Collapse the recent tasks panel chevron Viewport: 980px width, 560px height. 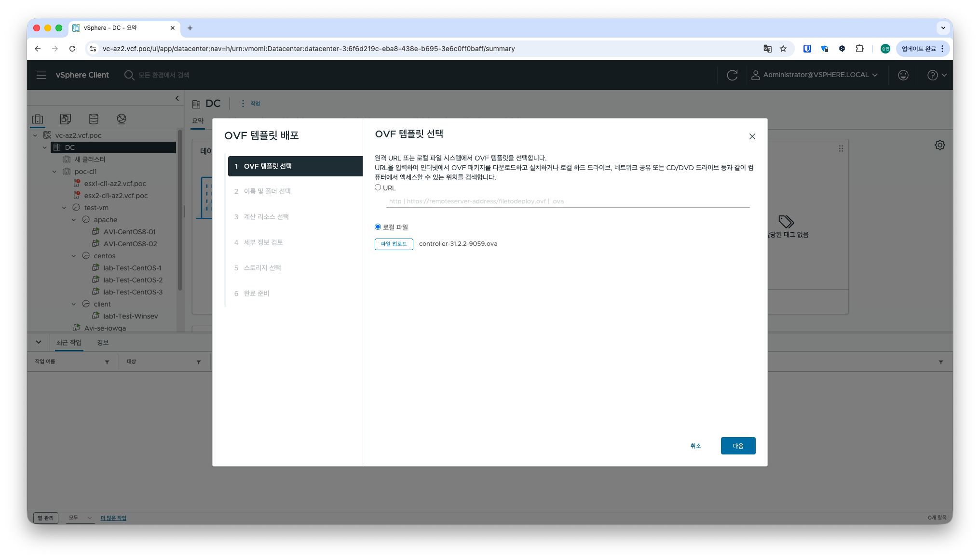click(x=39, y=342)
